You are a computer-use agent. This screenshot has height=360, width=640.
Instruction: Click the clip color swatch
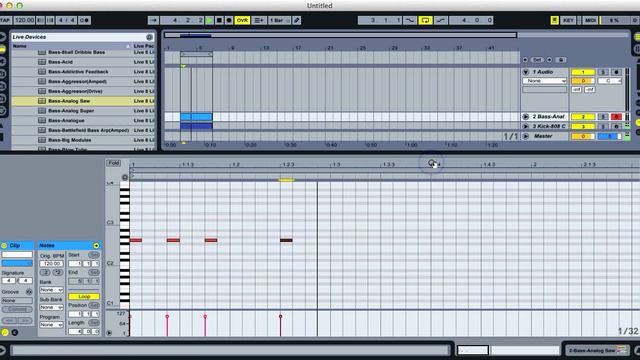tap(17, 263)
